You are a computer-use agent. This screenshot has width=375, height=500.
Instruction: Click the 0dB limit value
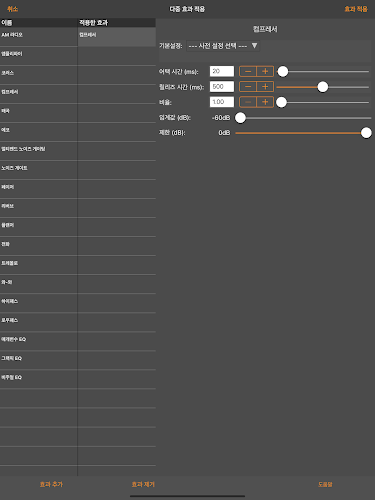point(224,133)
